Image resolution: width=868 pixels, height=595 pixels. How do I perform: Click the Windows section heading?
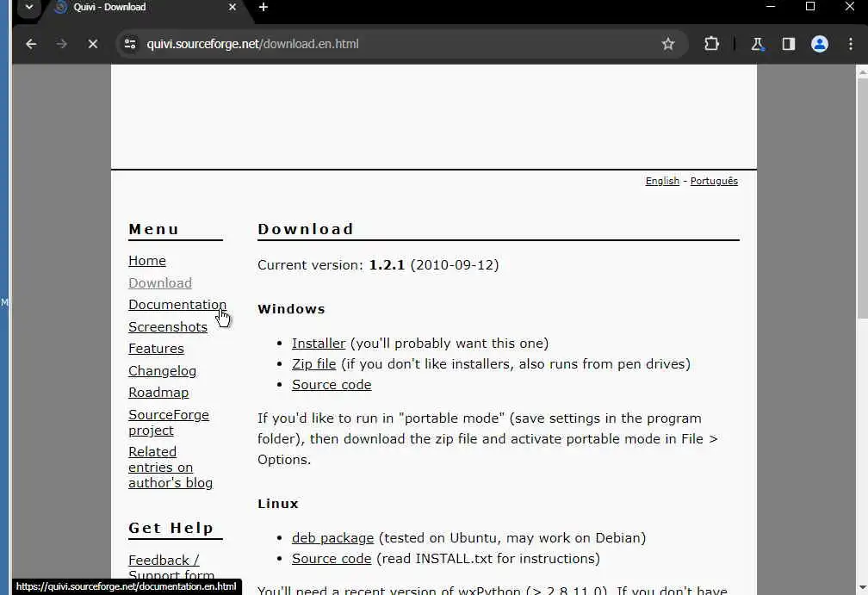[291, 309]
